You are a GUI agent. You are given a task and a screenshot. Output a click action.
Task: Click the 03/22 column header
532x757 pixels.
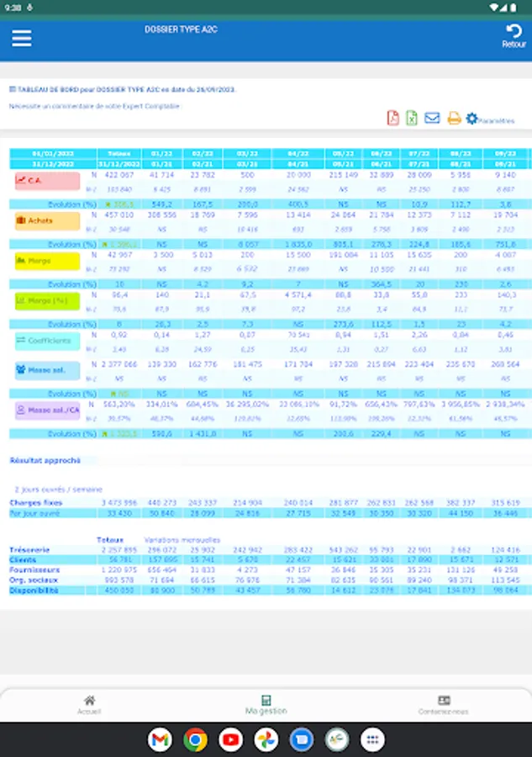pos(247,154)
